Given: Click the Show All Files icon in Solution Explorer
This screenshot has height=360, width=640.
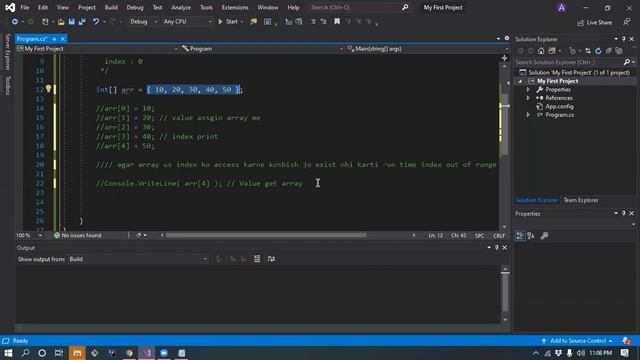Looking at the screenshot, I should 619,51.
